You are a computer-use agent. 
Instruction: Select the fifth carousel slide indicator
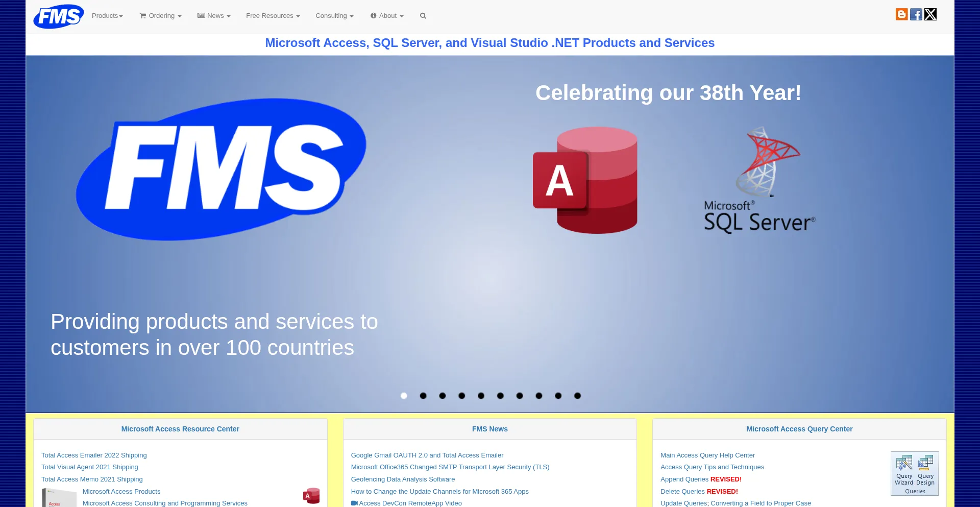click(481, 396)
